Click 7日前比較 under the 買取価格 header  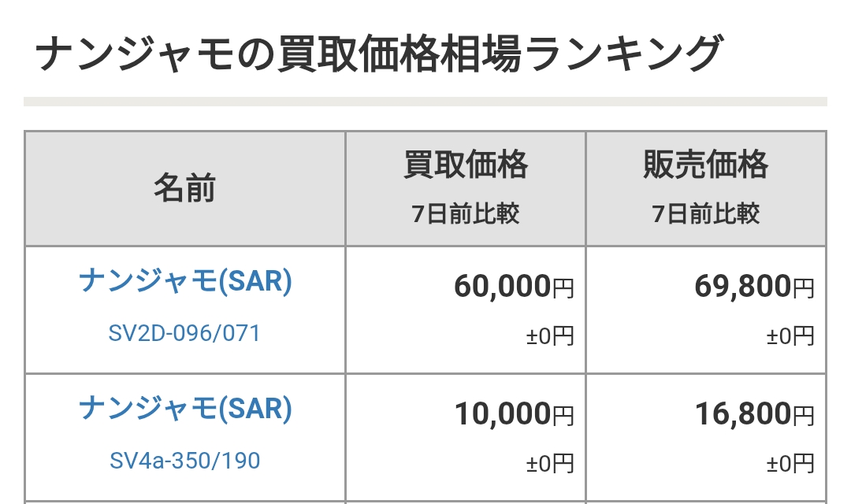pos(466,213)
